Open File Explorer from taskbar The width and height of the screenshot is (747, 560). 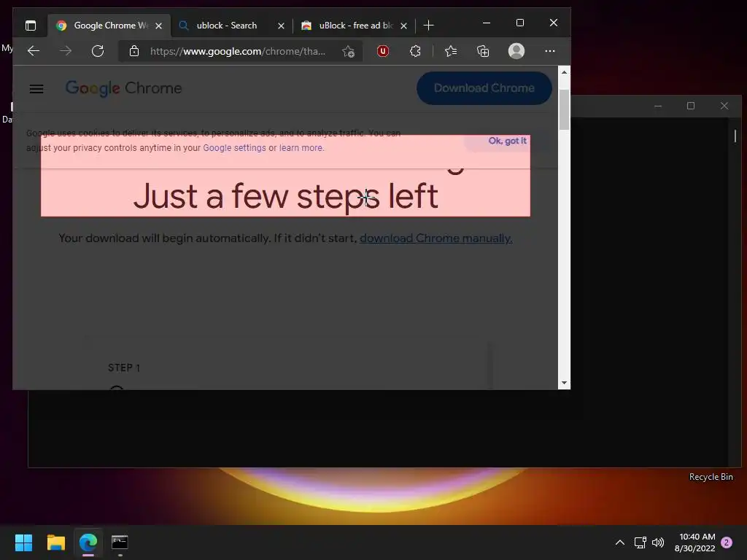click(55, 542)
